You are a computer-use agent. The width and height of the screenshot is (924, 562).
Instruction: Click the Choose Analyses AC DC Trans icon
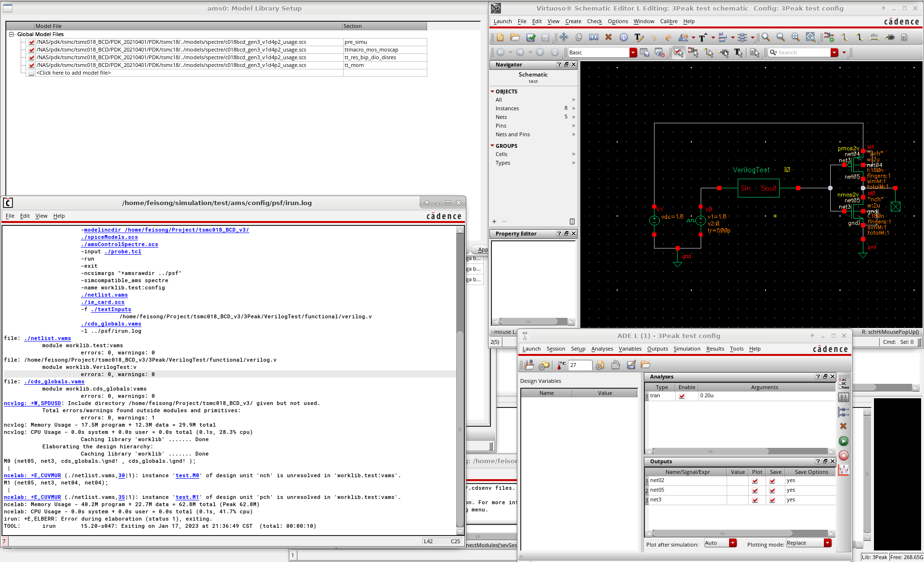coord(844,383)
